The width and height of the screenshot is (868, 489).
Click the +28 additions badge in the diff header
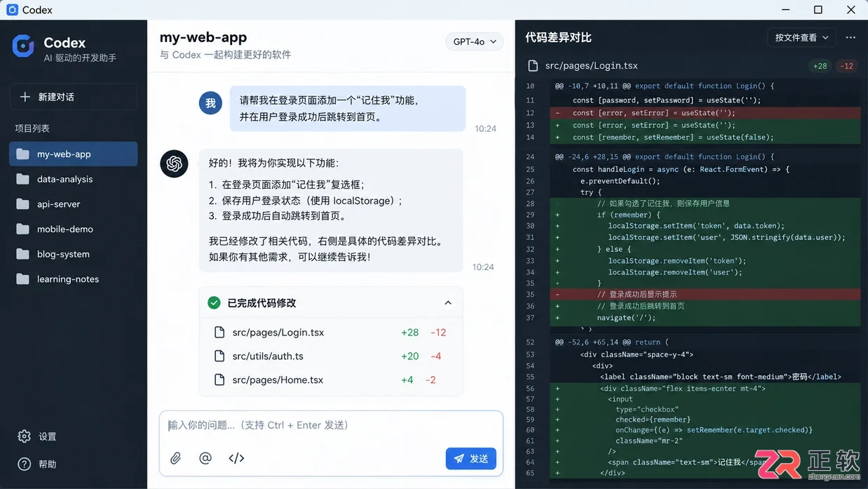click(x=820, y=66)
